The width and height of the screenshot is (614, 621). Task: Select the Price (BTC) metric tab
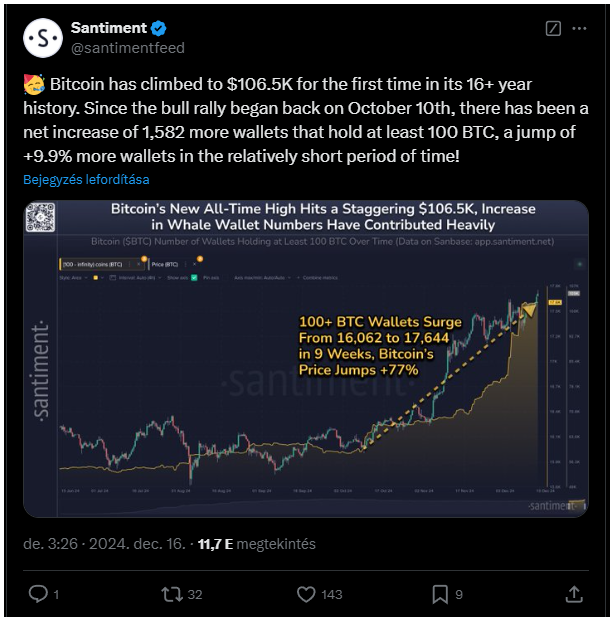[165, 264]
